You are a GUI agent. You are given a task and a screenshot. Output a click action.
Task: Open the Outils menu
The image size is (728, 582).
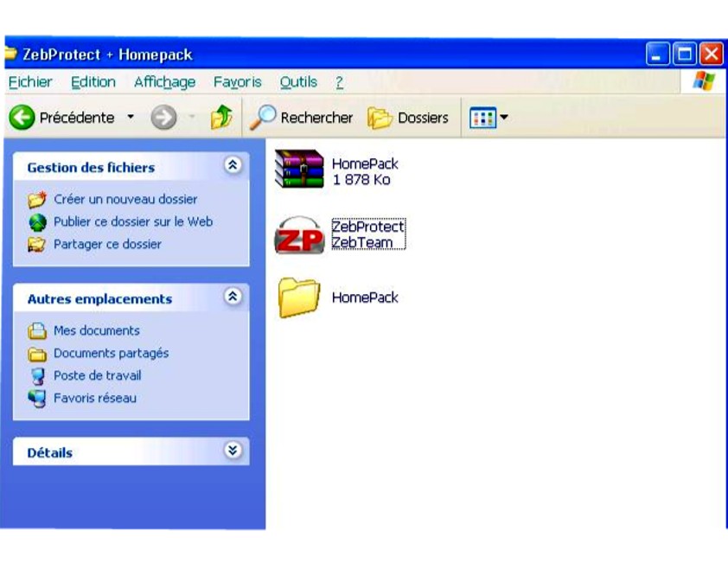coord(298,82)
